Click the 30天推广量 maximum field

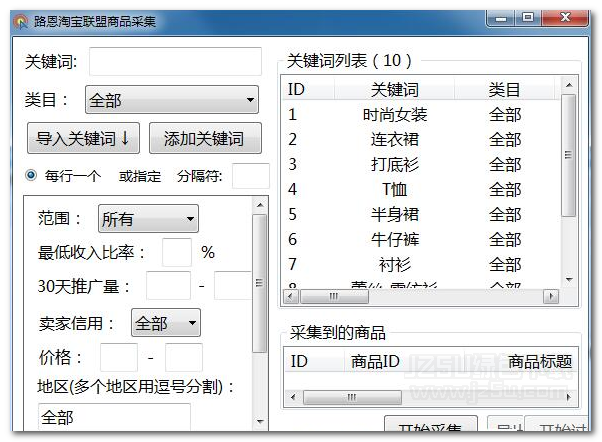pos(233,285)
